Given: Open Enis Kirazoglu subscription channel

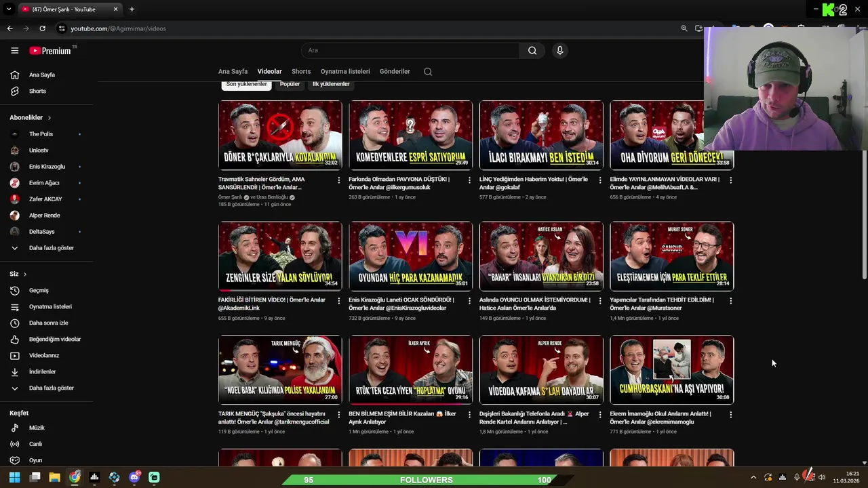Looking at the screenshot, I should (x=47, y=167).
